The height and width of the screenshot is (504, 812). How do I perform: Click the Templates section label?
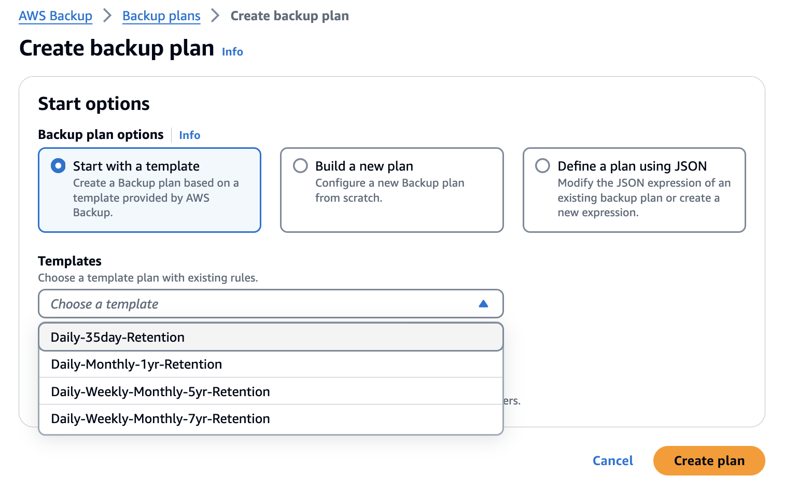(x=69, y=261)
